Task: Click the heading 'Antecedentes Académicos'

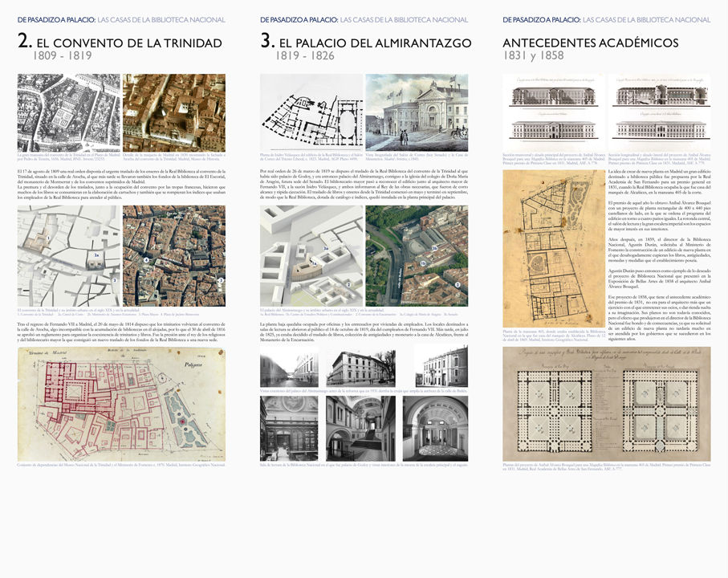Action: tap(590, 43)
